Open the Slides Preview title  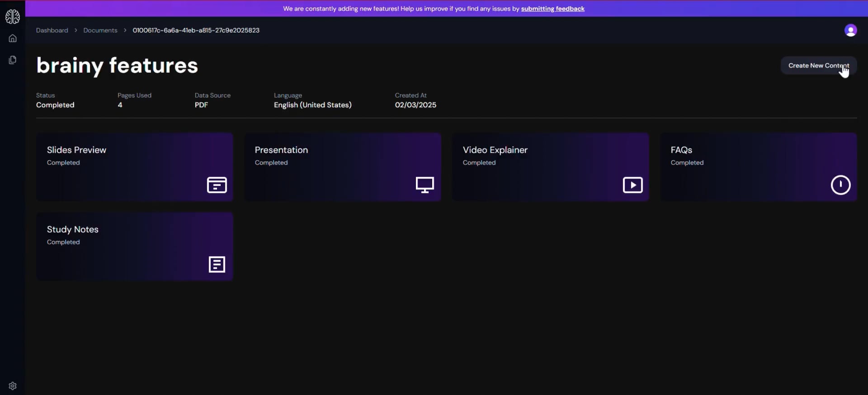[76, 150]
